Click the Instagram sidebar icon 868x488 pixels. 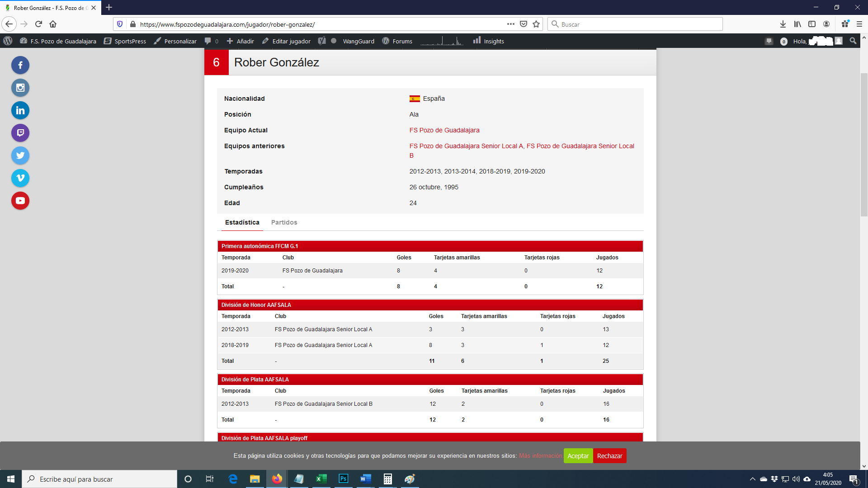(20, 88)
